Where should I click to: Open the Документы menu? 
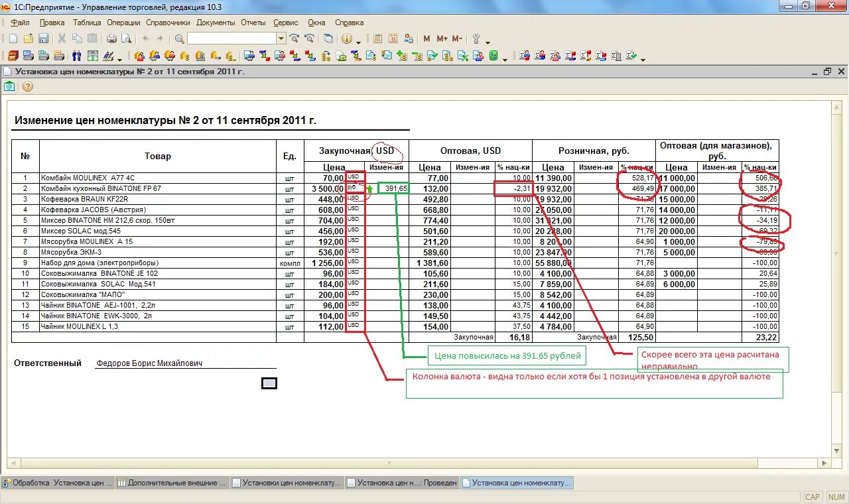click(x=216, y=23)
